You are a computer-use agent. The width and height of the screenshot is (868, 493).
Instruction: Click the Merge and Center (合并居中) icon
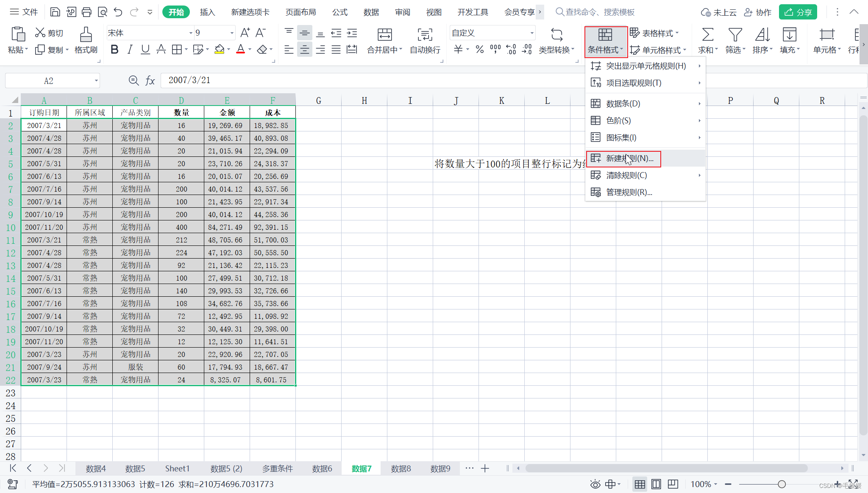tap(384, 35)
